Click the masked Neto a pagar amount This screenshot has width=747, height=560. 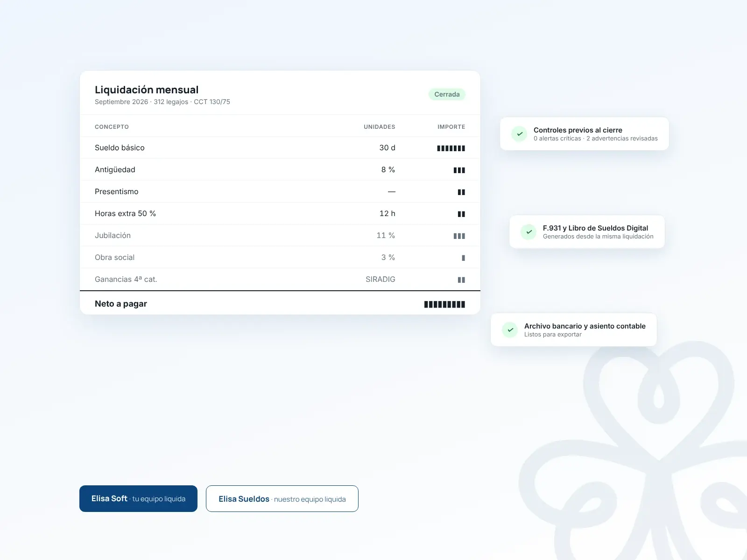click(x=444, y=304)
